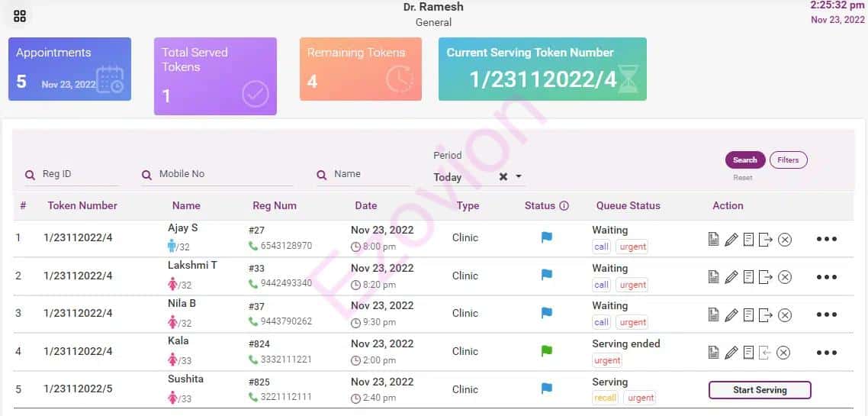
Task: Cancel Kala's appointment with the circled X
Action: pyautogui.click(x=783, y=353)
